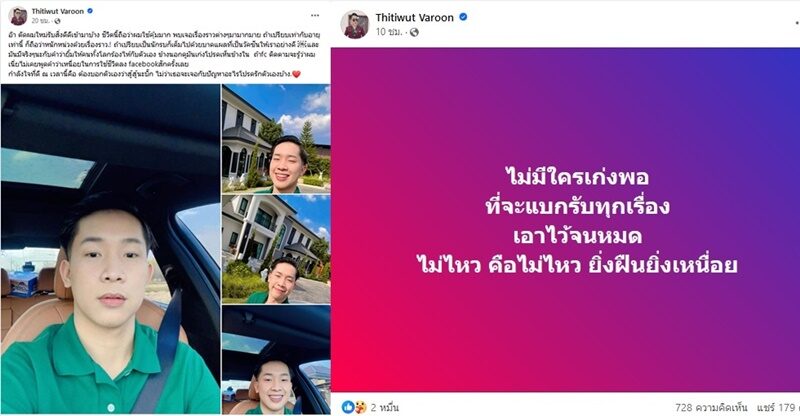Open Thitiwut Varoon profile from right post name
Viewport: 800px width, 416px height.
414,17
